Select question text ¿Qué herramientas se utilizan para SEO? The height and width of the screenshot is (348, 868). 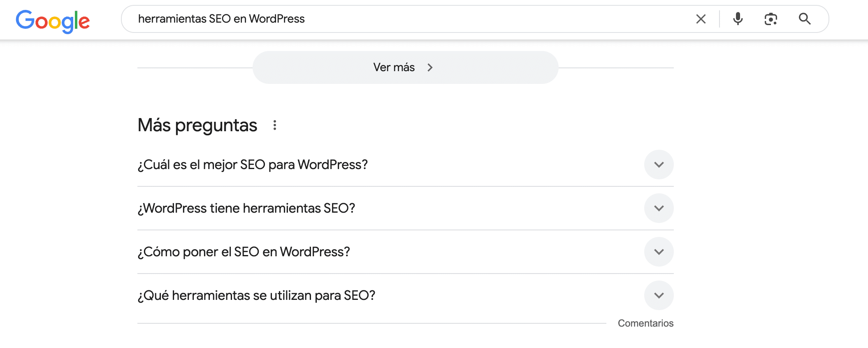[x=256, y=295]
